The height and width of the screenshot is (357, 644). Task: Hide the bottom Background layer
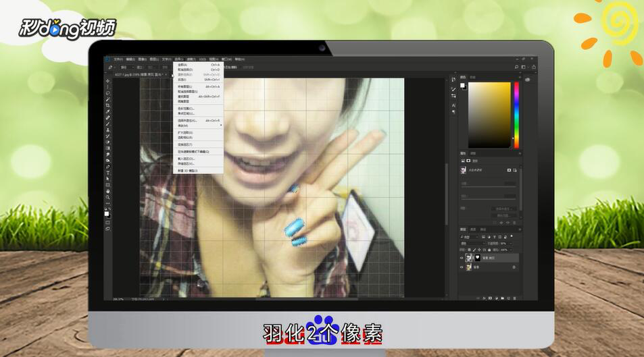coord(462,267)
